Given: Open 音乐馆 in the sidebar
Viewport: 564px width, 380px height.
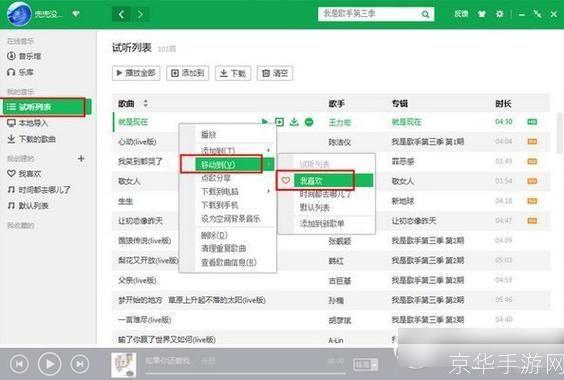Looking at the screenshot, I should click(x=24, y=56).
